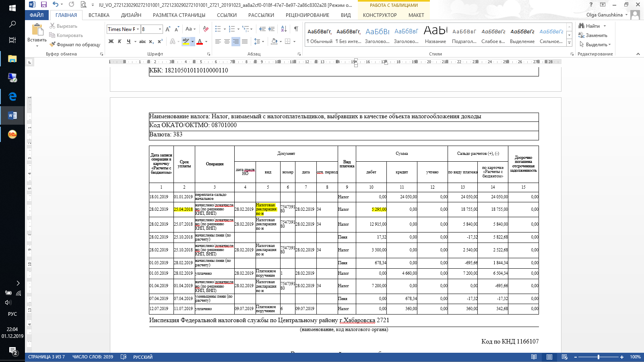Viewport: 644px width, 362px height.
Task: Click the sort A-Я icon
Action: click(284, 29)
